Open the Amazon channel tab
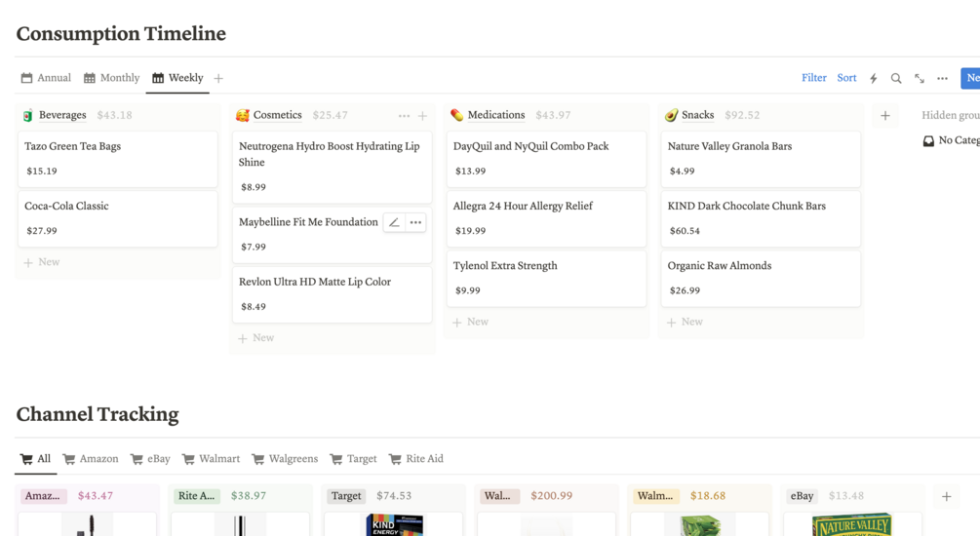 click(91, 459)
